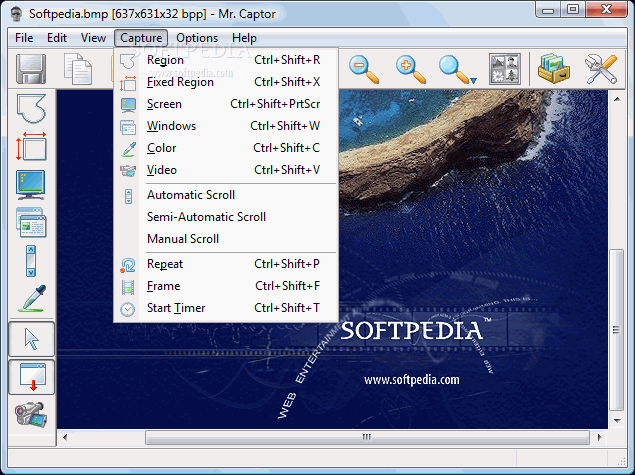The height and width of the screenshot is (475, 635).
Task: Choose Screen from the Capture menu
Action: 226,104
